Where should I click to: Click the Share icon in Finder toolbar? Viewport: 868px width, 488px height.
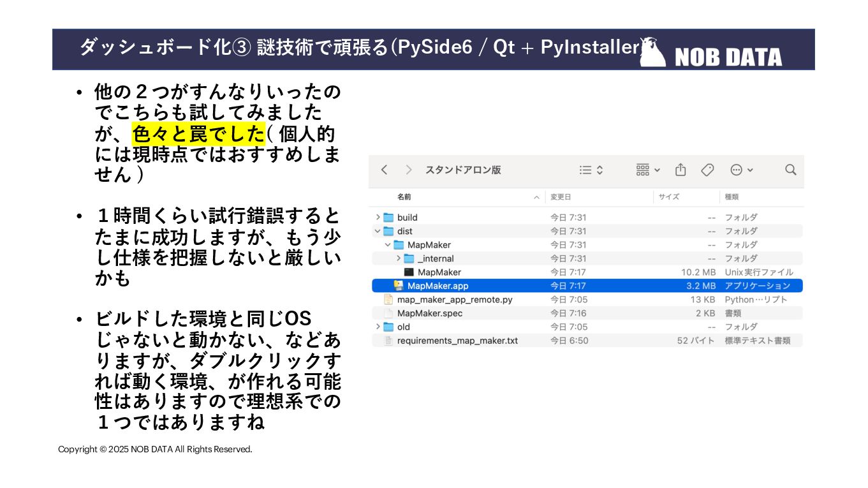tap(680, 170)
